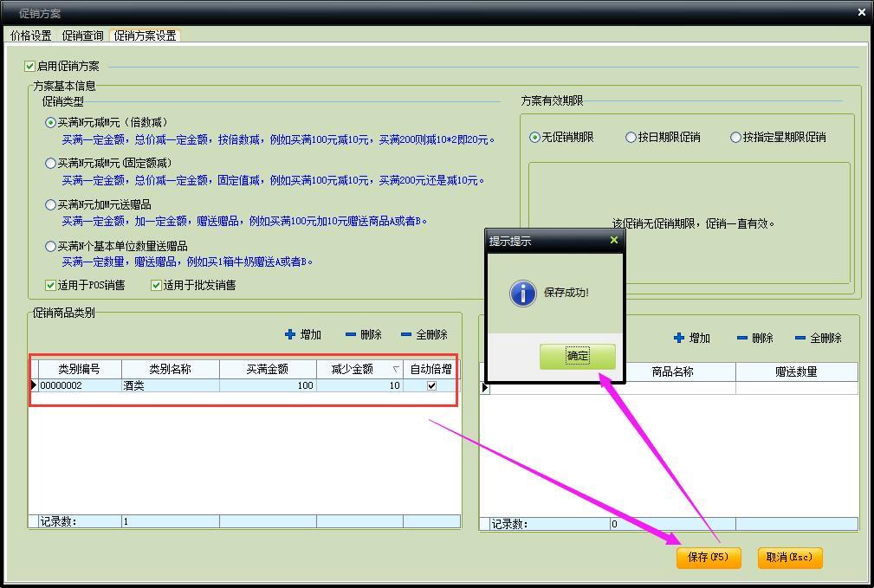This screenshot has width=874, height=588.
Task: Click the 取消(Esc) button
Action: click(790, 557)
